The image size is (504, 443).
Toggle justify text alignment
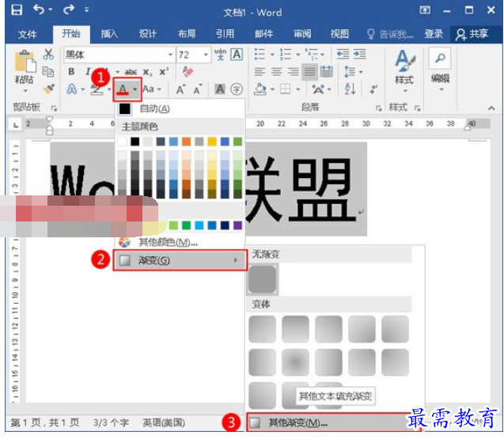click(x=310, y=72)
